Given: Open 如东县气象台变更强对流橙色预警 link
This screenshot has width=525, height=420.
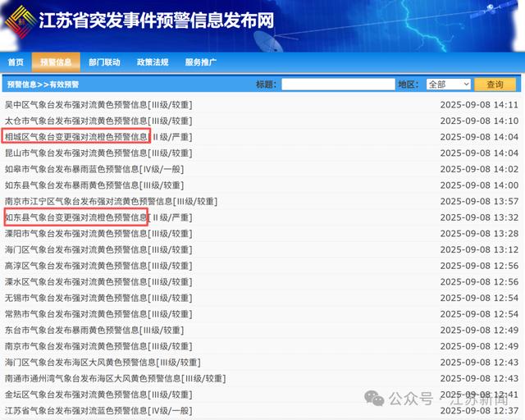Looking at the screenshot, I should 98,217.
